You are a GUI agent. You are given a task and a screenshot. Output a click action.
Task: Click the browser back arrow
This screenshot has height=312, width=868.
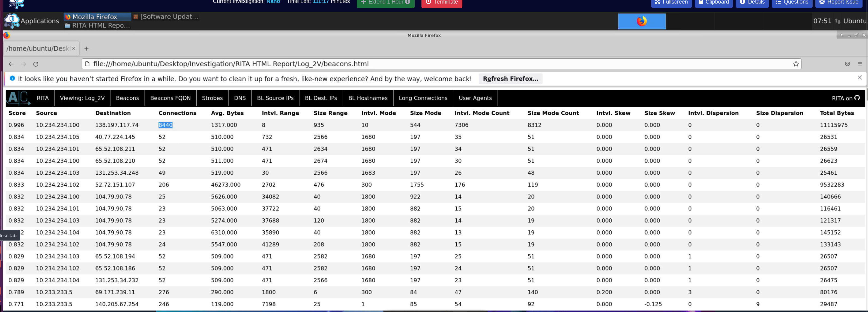(11, 64)
